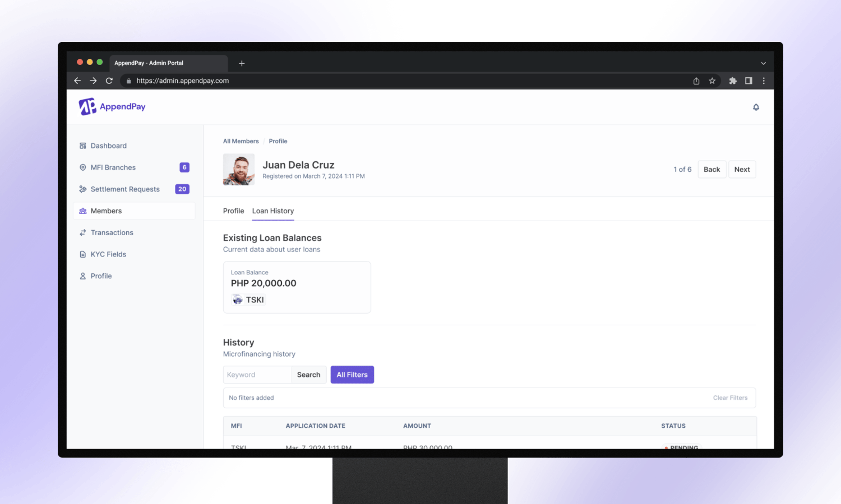Click the Back member button
The image size is (841, 504).
tap(711, 169)
